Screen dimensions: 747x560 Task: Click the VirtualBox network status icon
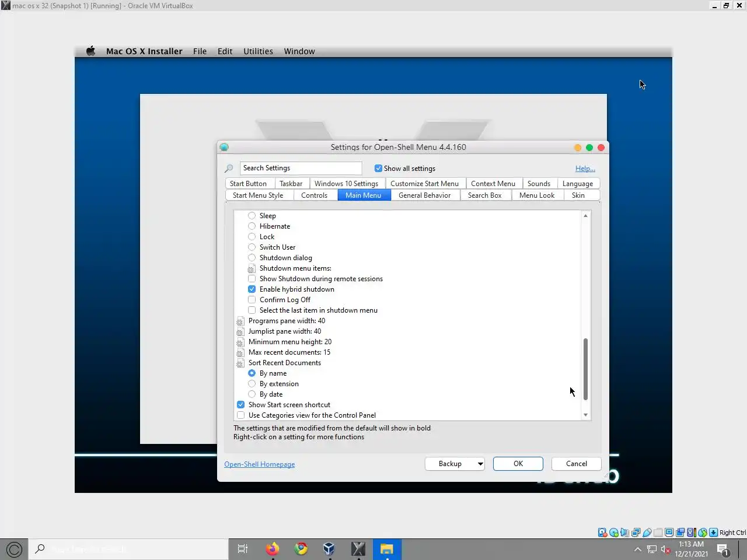tap(636, 532)
